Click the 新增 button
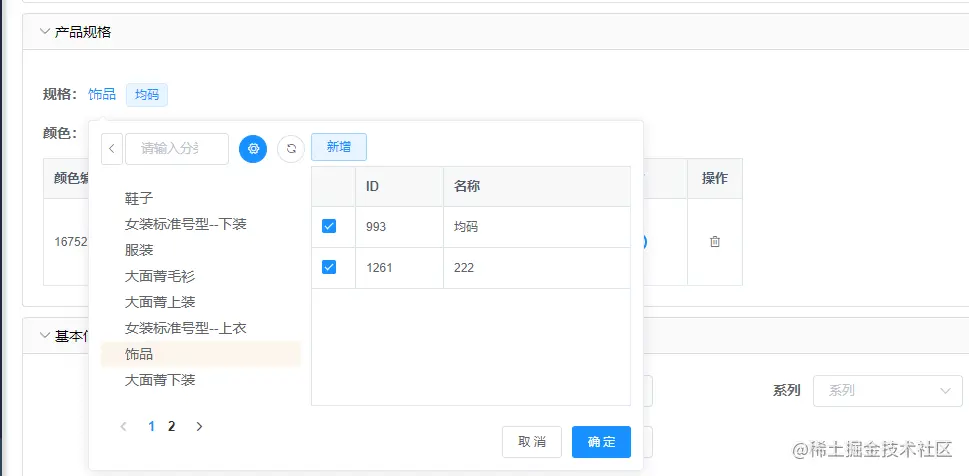The width and height of the screenshot is (969, 476). (339, 147)
